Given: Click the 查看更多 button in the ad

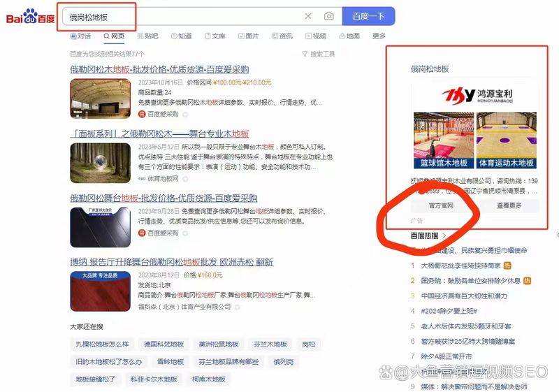Looking at the screenshot, I should coord(509,205).
